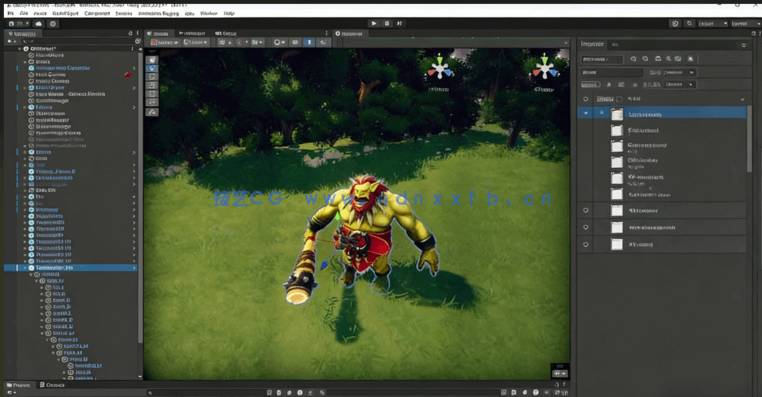The width and height of the screenshot is (762, 397).
Task: Click the first text field at the top of the Inspector
Action: click(x=602, y=59)
